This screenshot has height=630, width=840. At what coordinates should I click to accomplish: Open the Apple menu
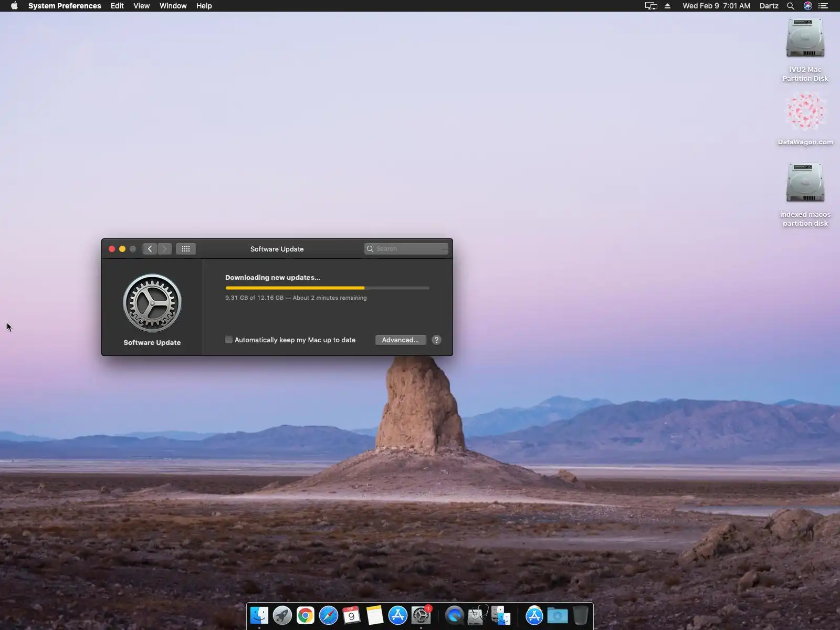(14, 6)
